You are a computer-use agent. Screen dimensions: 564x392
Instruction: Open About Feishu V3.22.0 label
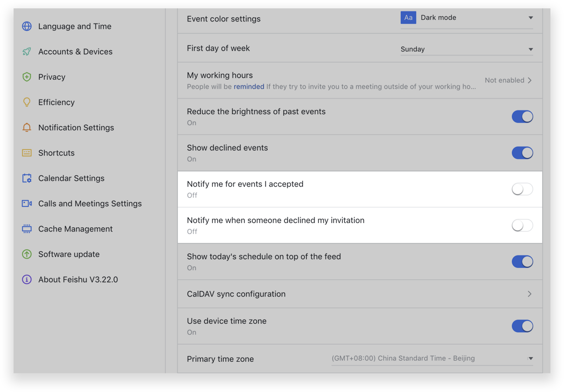[78, 279]
